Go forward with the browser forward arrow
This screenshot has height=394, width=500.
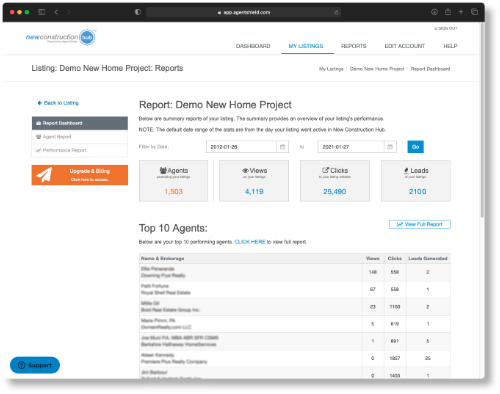click(x=69, y=12)
